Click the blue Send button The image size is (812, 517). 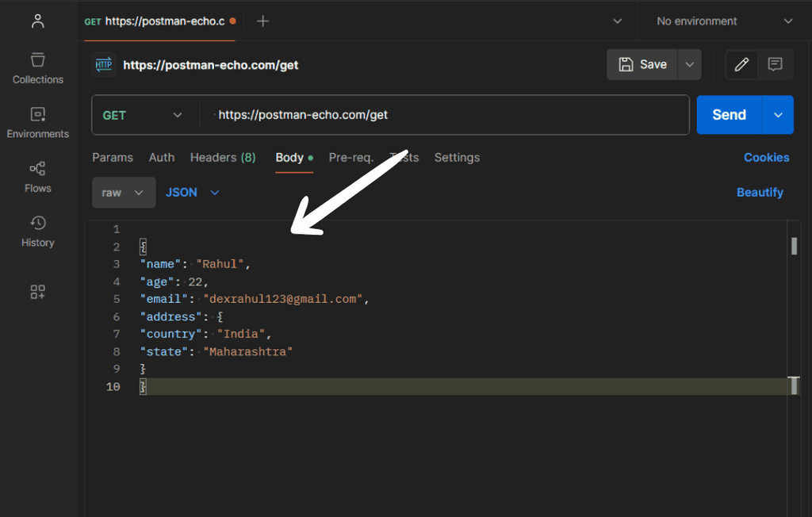click(x=729, y=115)
